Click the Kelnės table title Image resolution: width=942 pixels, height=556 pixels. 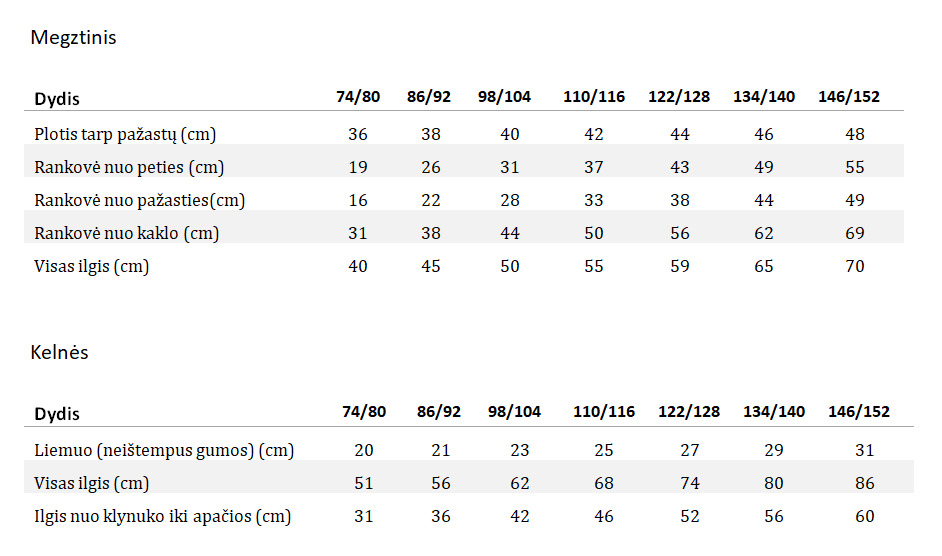point(59,352)
